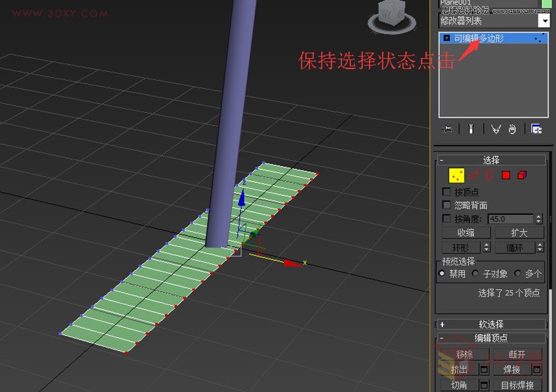This screenshot has width=556, height=392.
Task: Select Element sub-object mode
Action: [523, 175]
